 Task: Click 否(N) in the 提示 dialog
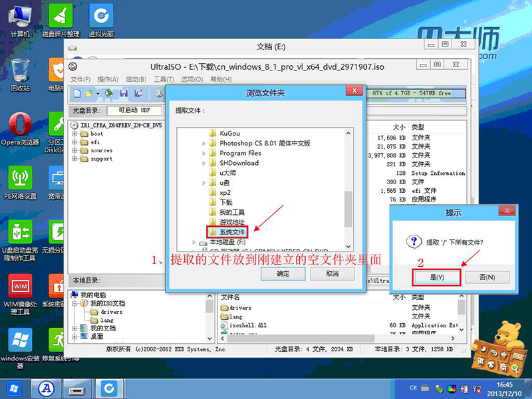(x=487, y=277)
